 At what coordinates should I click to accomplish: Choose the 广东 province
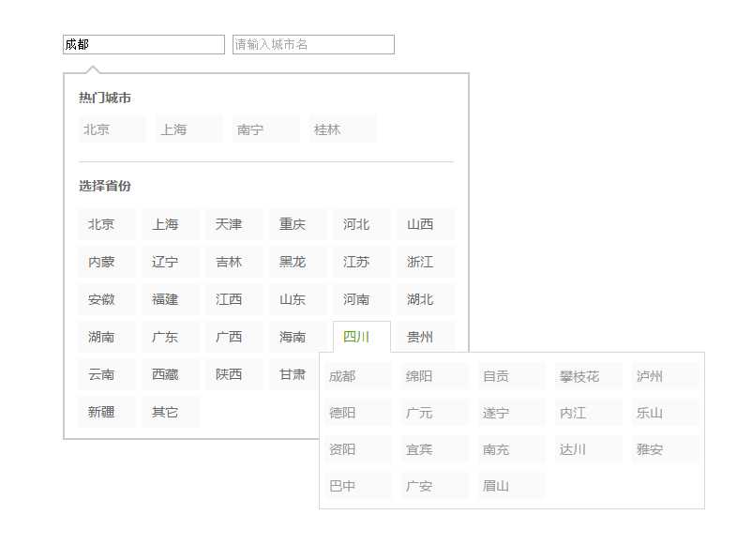pos(171,337)
